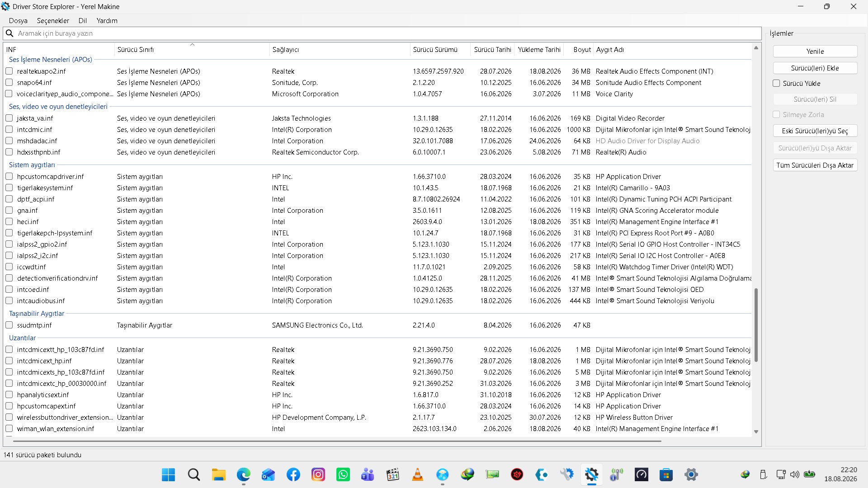This screenshot has width=868, height=488.
Task: Open the red circular app on the taskbar
Action: point(517,474)
